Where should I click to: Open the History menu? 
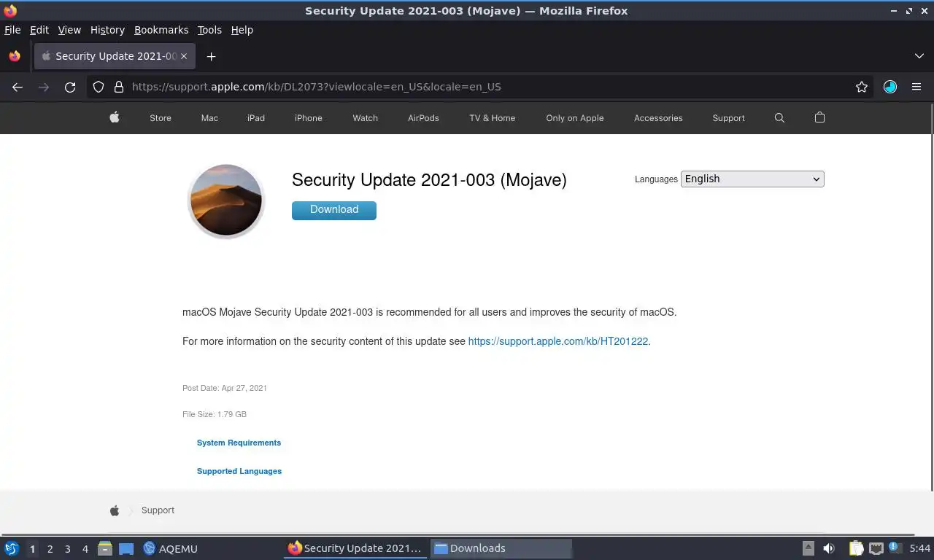coord(107,30)
